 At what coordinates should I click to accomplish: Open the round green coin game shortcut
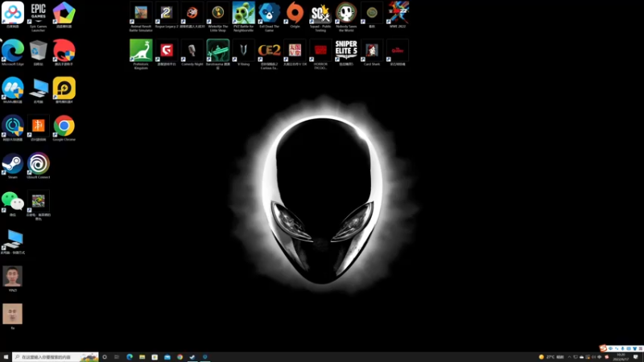pyautogui.click(x=372, y=14)
